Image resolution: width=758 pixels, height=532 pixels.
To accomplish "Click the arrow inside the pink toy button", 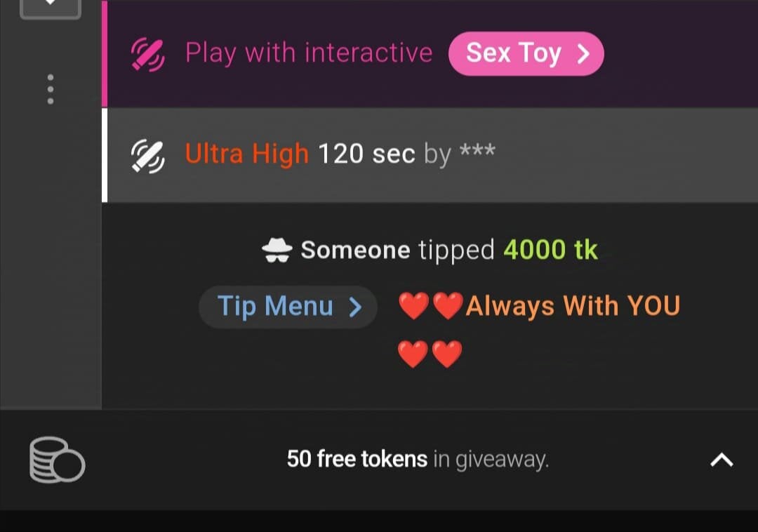I will coord(583,53).
